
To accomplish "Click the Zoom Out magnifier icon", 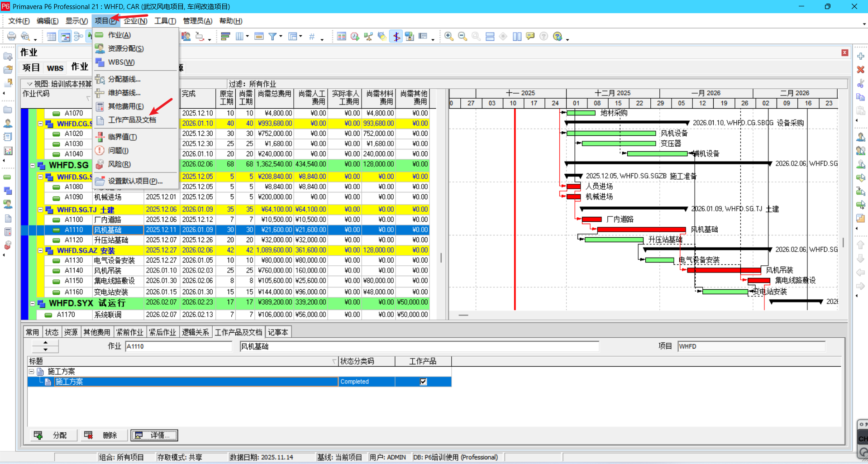I will tap(463, 37).
